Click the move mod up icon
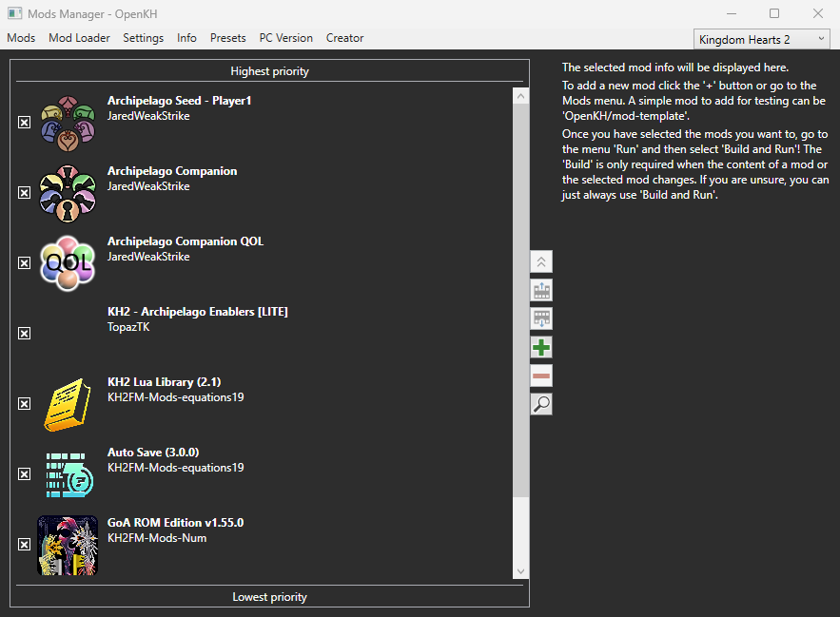Image resolution: width=840 pixels, height=617 pixels. pos(541,291)
